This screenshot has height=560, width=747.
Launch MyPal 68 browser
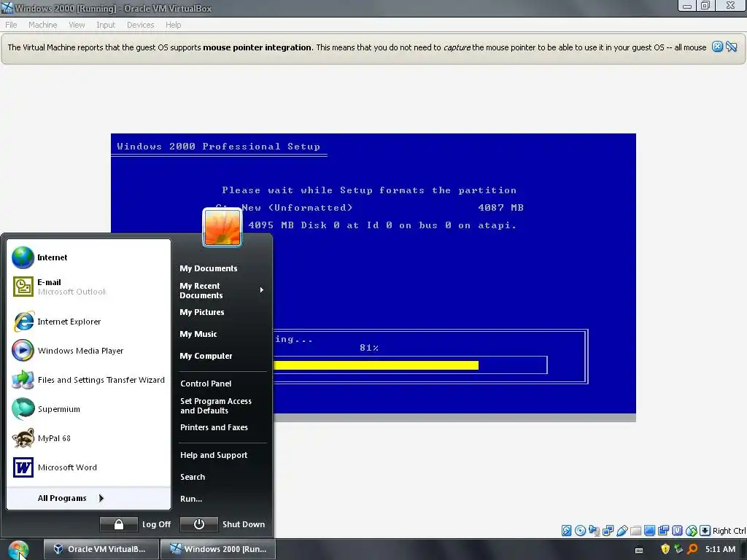(x=89, y=438)
